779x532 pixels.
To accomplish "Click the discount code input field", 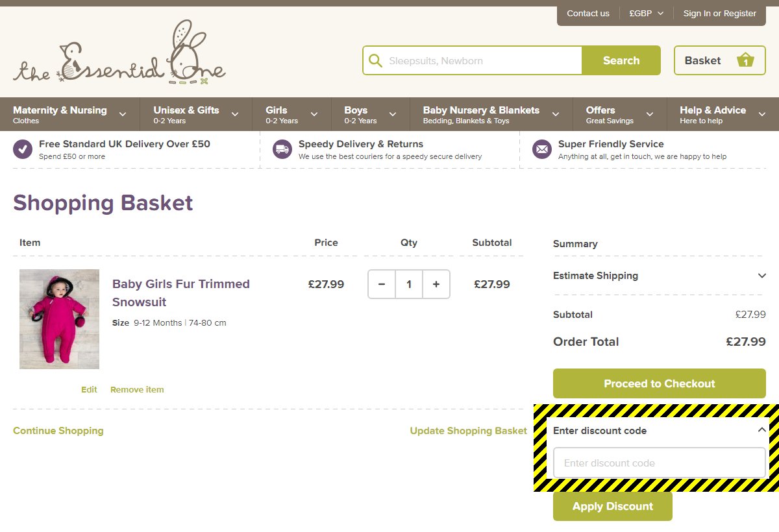I will tap(659, 463).
